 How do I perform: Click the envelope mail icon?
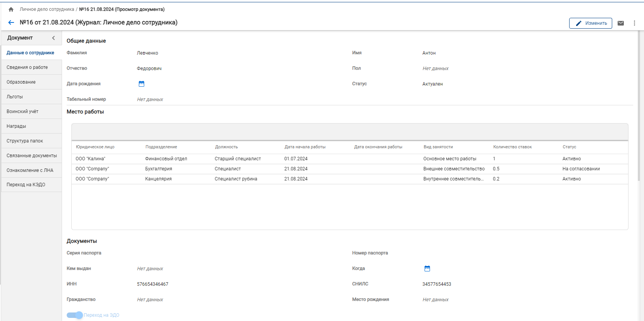point(621,23)
